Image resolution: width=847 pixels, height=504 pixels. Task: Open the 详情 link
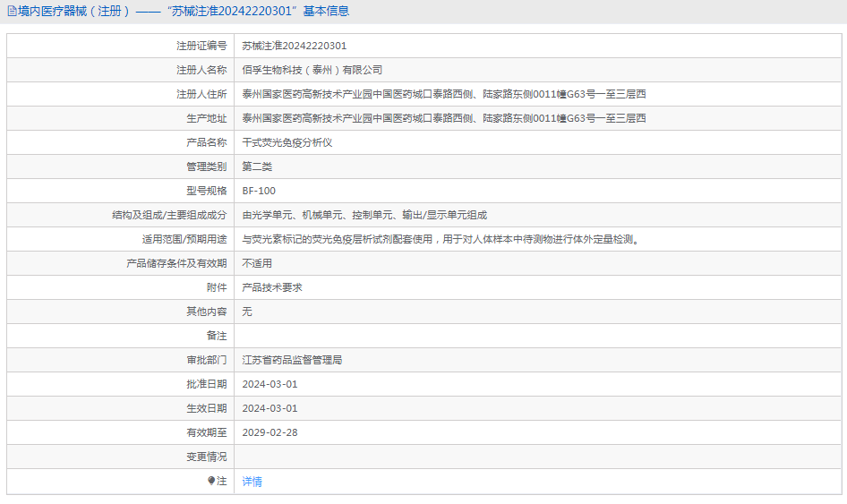252,482
